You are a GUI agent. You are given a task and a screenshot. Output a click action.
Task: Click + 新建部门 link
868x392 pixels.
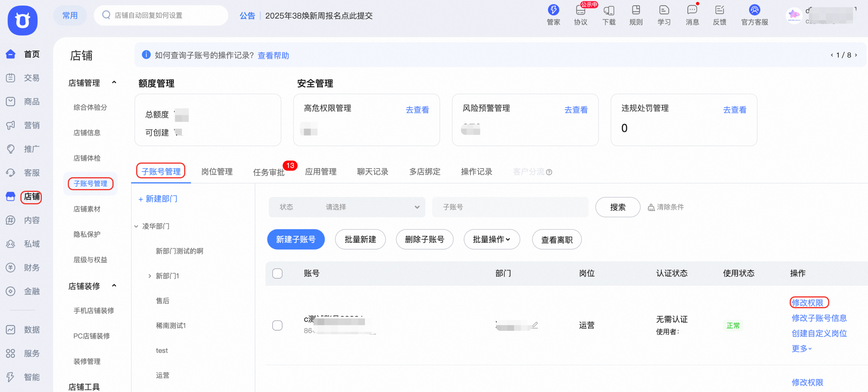coord(158,199)
